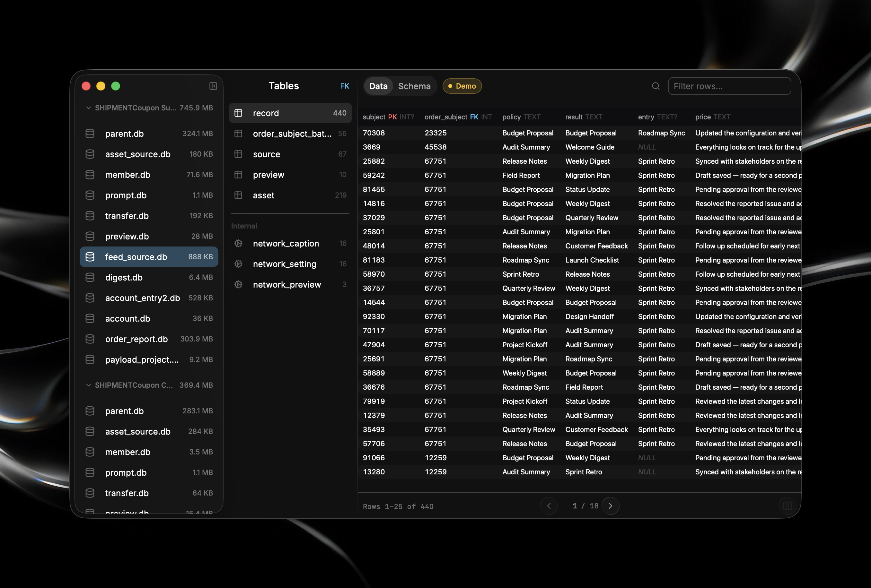Click database icon beside feed_source.db
Screen dimensions: 871x588
click(90, 257)
